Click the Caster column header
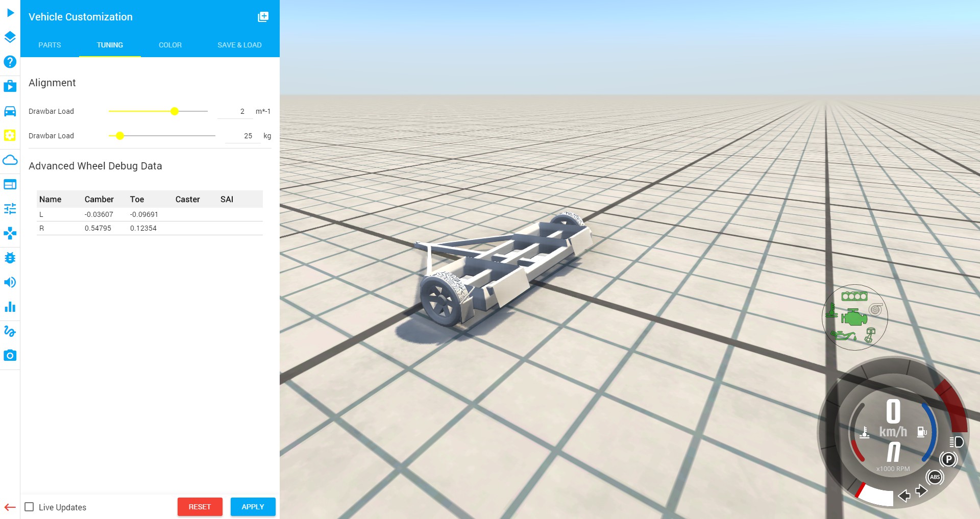980x519 pixels. (x=187, y=200)
